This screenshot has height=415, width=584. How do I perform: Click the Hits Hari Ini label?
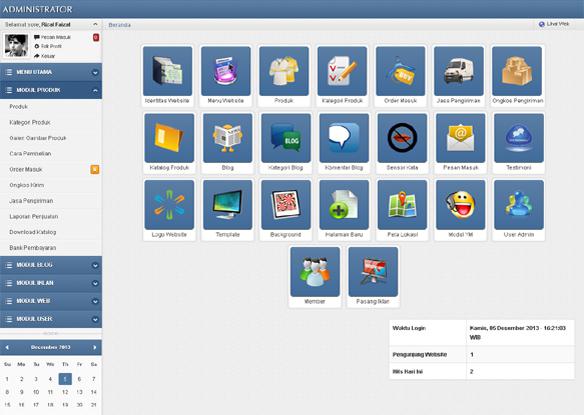407,372
